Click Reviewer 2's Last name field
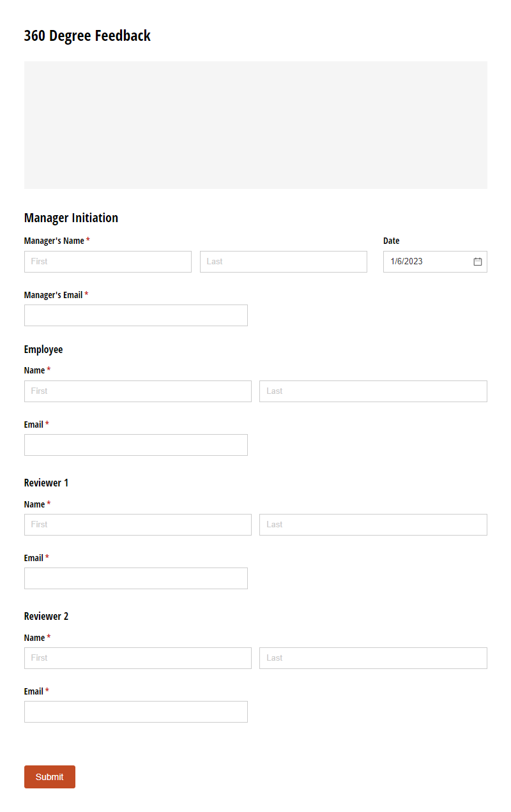Screen dimensions: 511x812 372,658
